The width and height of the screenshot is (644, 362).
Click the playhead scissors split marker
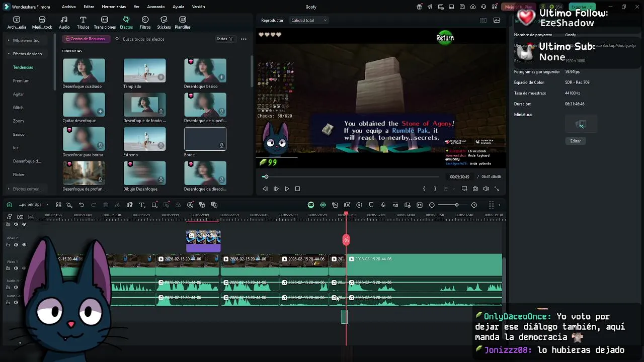click(346, 240)
